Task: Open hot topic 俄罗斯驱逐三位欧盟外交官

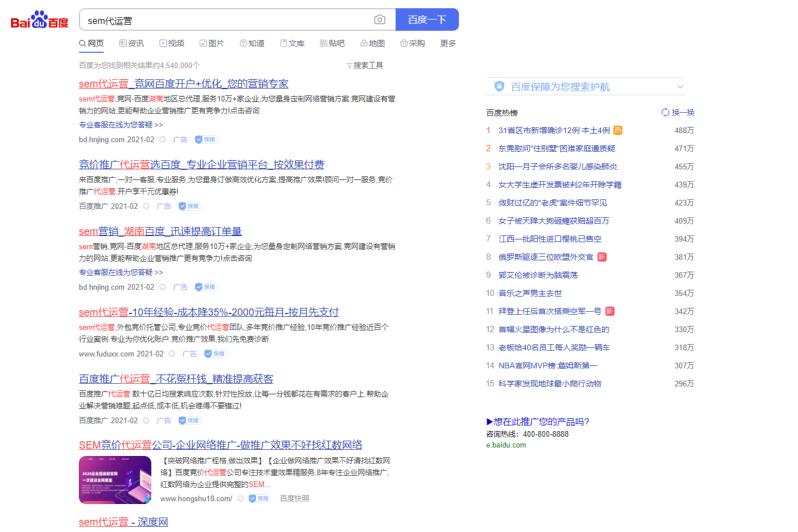Action: coord(546,257)
